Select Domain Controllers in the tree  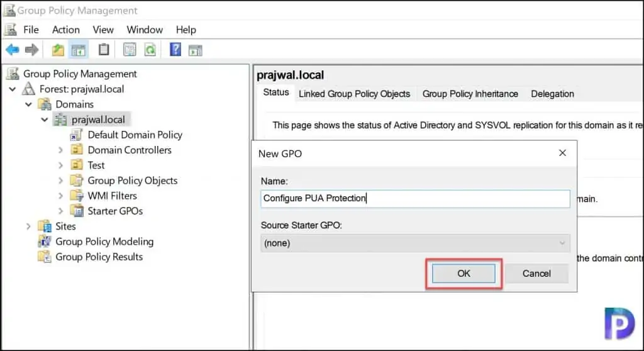pyautogui.click(x=130, y=150)
